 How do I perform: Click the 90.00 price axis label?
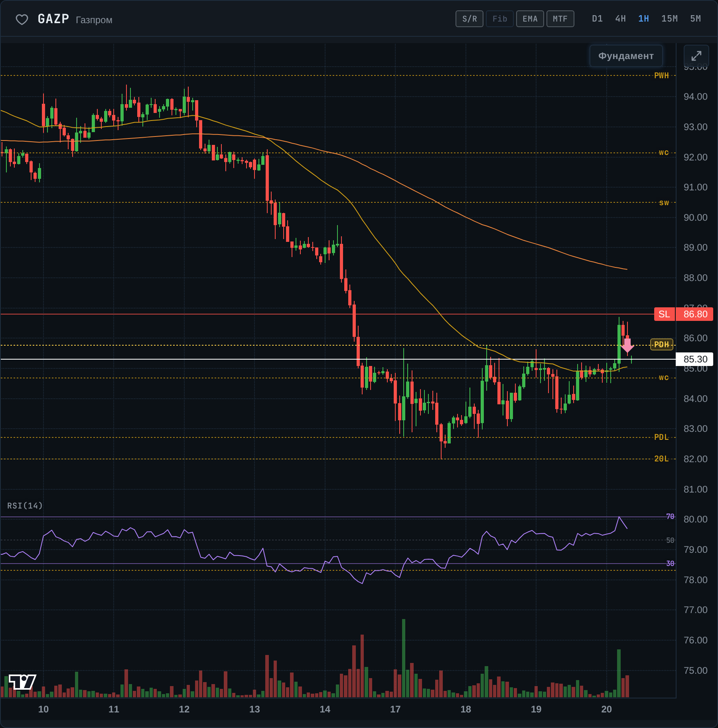coord(695,218)
